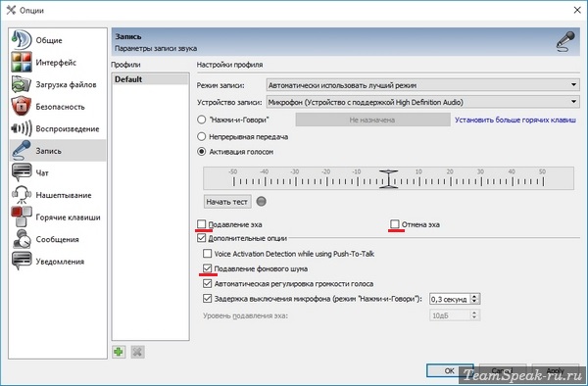Click the Безопасность red shield icon
Viewport: 588px width, 386px height.
pos(22,107)
